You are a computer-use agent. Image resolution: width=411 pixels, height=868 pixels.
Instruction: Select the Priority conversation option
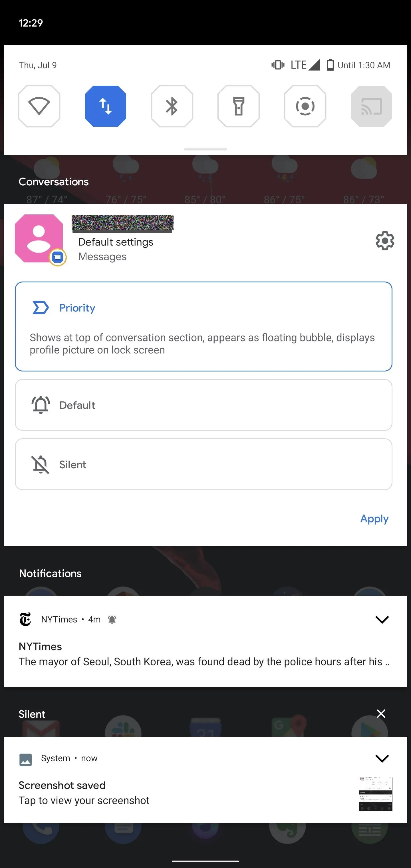click(204, 327)
